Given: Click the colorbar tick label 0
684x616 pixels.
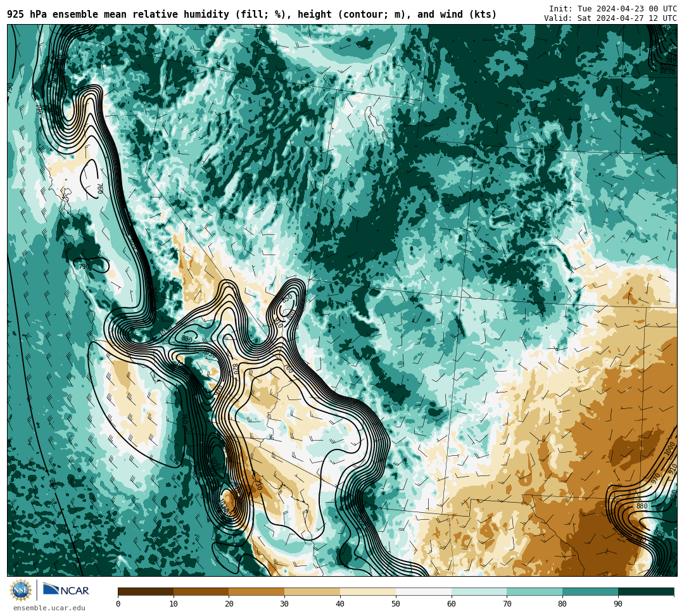Looking at the screenshot, I should pos(118,604).
